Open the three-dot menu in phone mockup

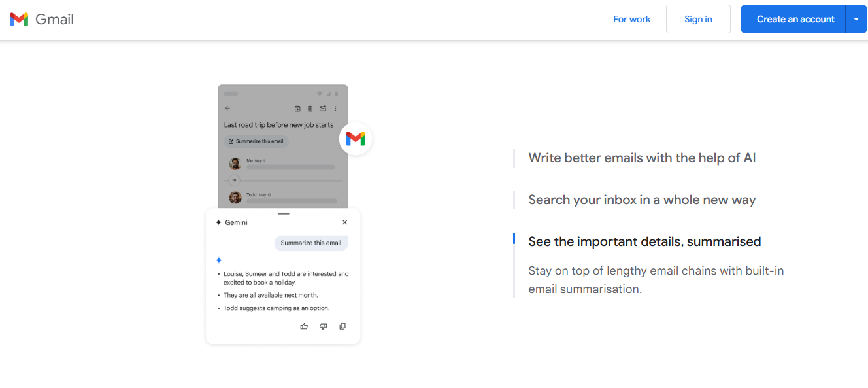335,109
